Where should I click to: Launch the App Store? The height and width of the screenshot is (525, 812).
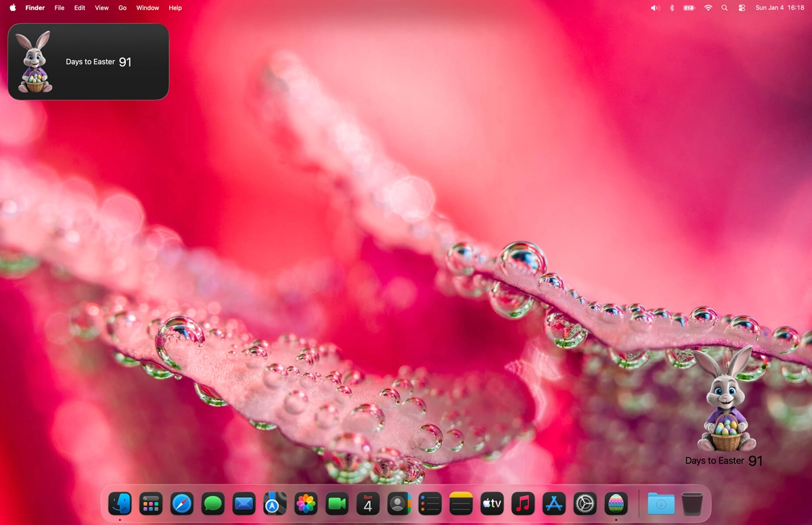click(554, 503)
